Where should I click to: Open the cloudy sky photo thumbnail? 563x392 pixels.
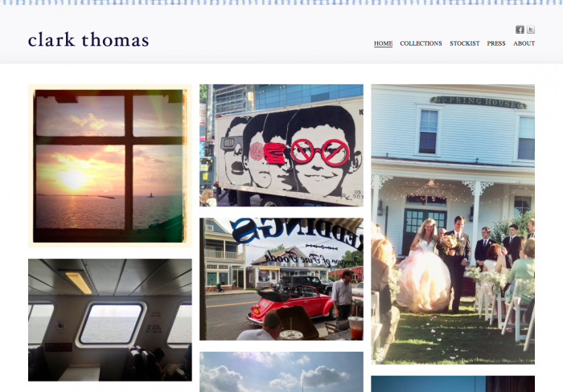pos(281,372)
